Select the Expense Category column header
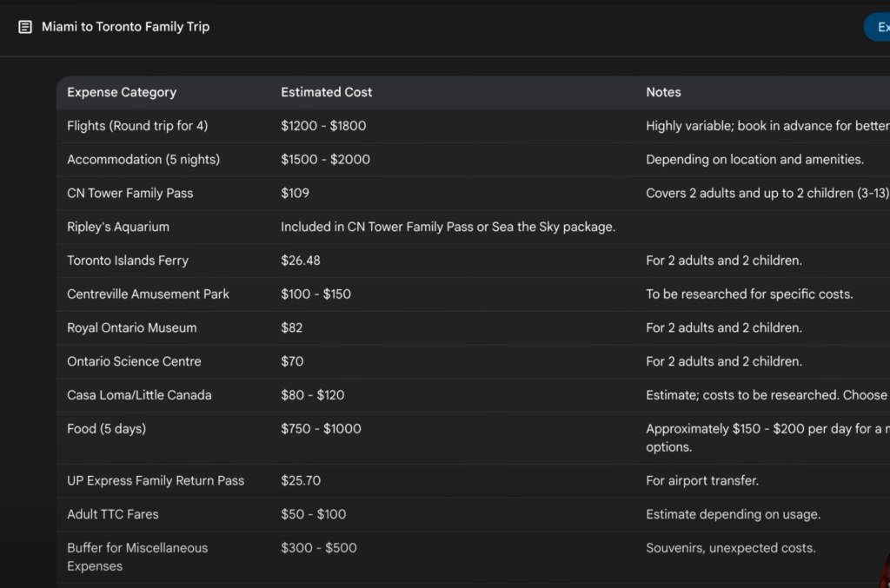 pyautogui.click(x=122, y=92)
